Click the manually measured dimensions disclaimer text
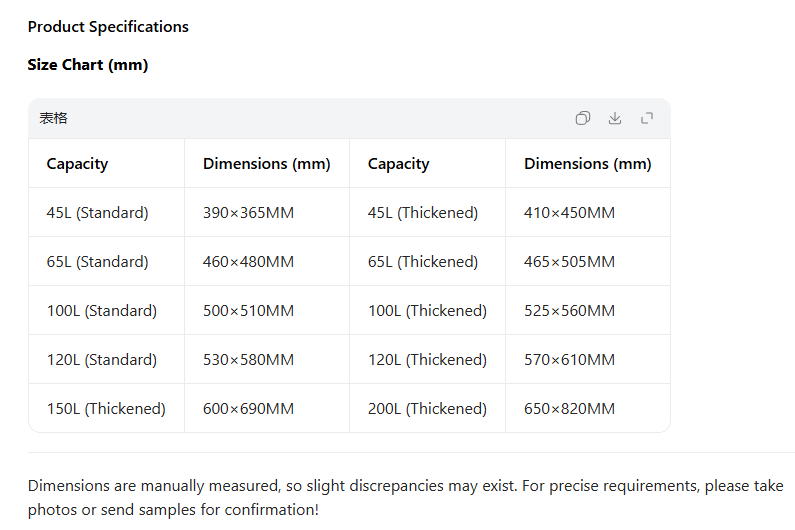The height and width of the screenshot is (530, 795). point(405,497)
